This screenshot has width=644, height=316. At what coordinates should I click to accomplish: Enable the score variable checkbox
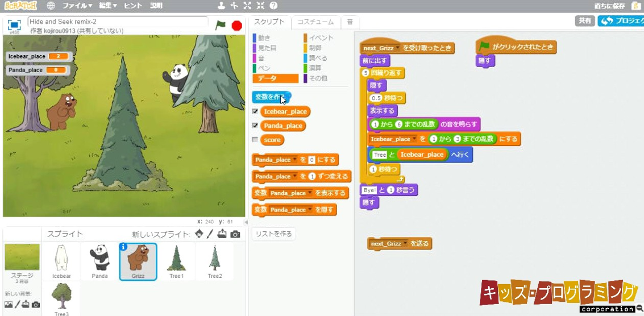pos(255,140)
